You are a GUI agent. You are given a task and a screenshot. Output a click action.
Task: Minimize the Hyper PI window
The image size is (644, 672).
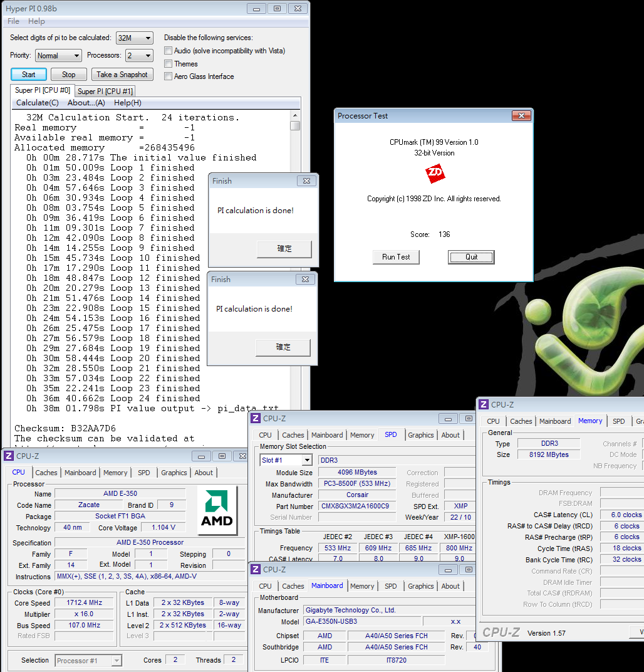pos(256,9)
